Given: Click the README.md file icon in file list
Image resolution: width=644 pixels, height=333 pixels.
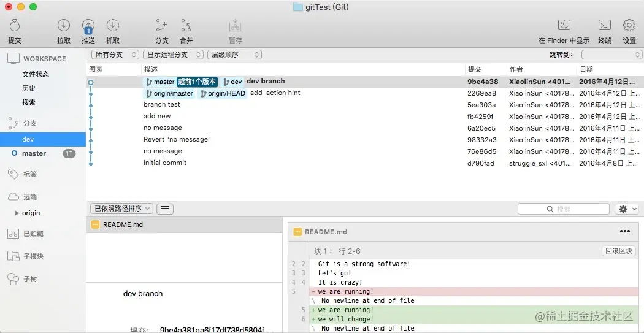Looking at the screenshot, I should pos(95,224).
